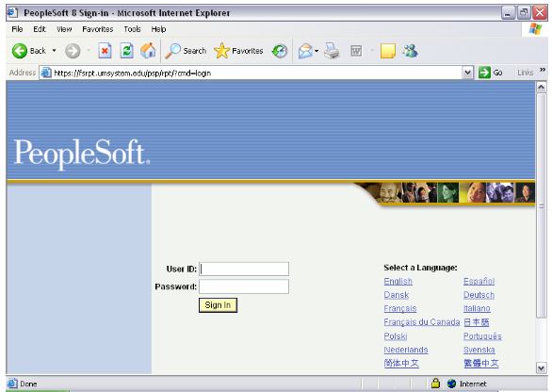Select Deutsch language link
The height and width of the screenshot is (392, 552).
[479, 295]
